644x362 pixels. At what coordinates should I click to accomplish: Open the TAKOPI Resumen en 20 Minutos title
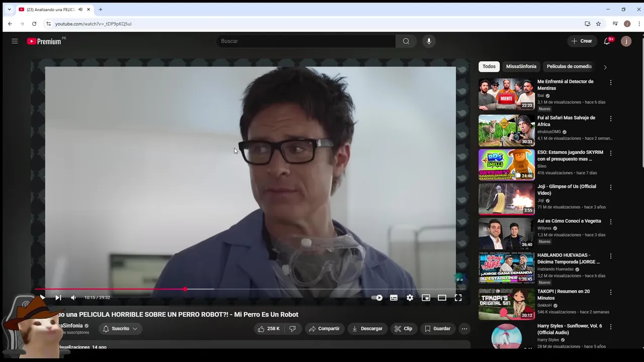[x=563, y=295]
